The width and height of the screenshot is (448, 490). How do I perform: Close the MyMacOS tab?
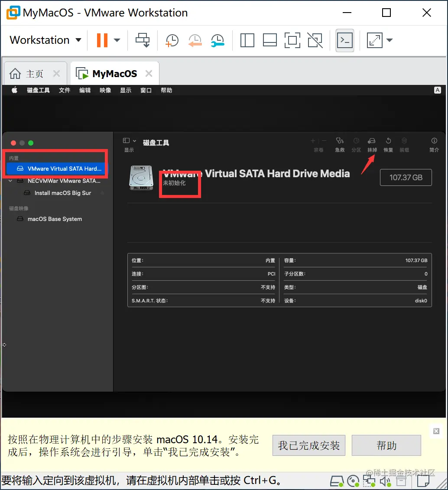[x=149, y=74]
